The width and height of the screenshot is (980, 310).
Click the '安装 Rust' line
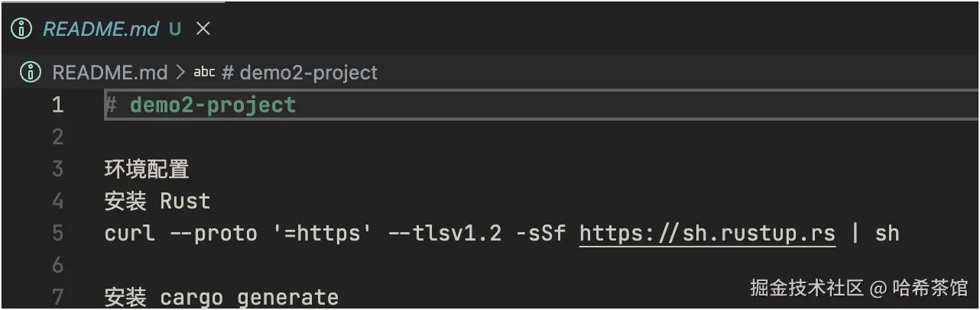click(x=157, y=201)
